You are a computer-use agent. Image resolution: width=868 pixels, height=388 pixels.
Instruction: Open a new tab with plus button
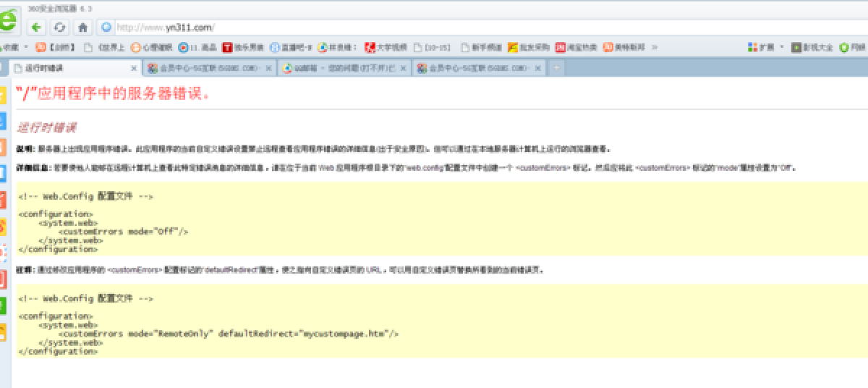556,68
